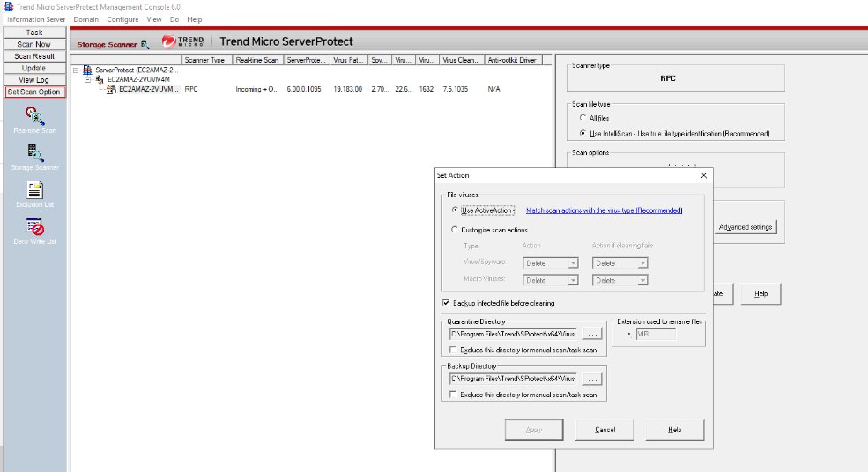Collapse the ServerProtect root tree node
The image size is (868, 472).
click(76, 70)
